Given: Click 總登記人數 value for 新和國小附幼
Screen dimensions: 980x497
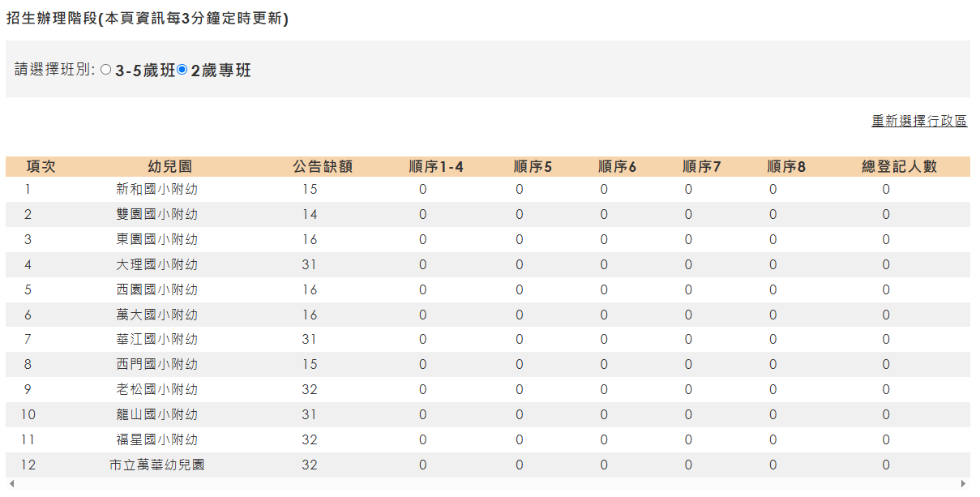Looking at the screenshot, I should click(886, 189).
